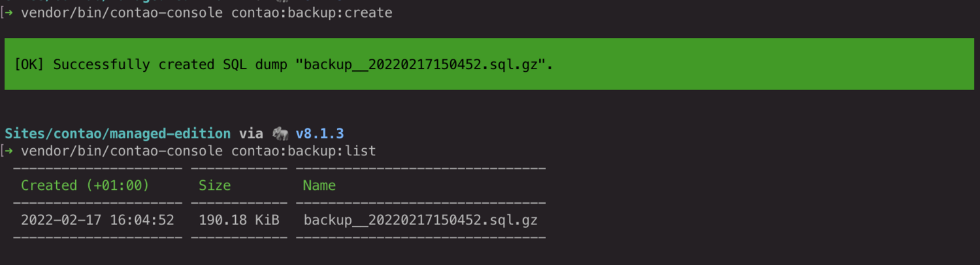Click the v8.1.3 version label
This screenshot has width=980, height=265.
click(x=319, y=134)
